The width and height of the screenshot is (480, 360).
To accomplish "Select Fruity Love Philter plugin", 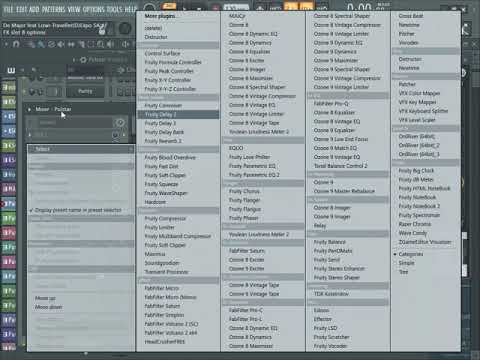I will pos(249,157).
